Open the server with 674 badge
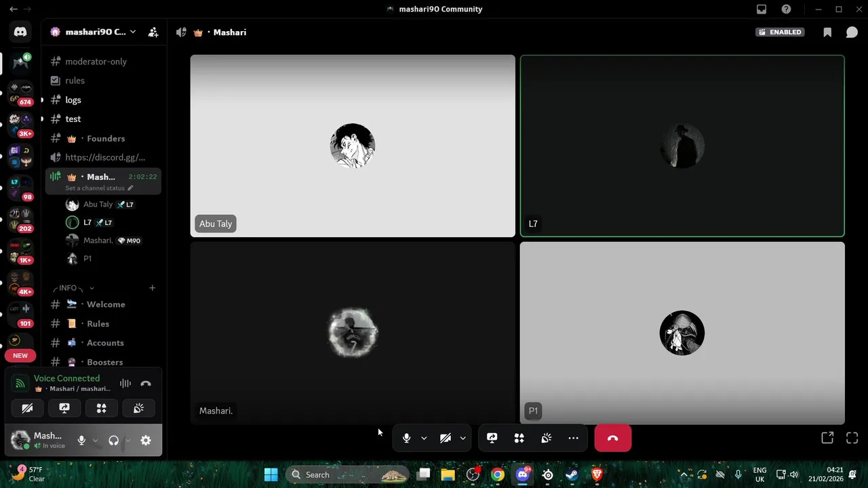The width and height of the screenshot is (868, 488). [20, 94]
